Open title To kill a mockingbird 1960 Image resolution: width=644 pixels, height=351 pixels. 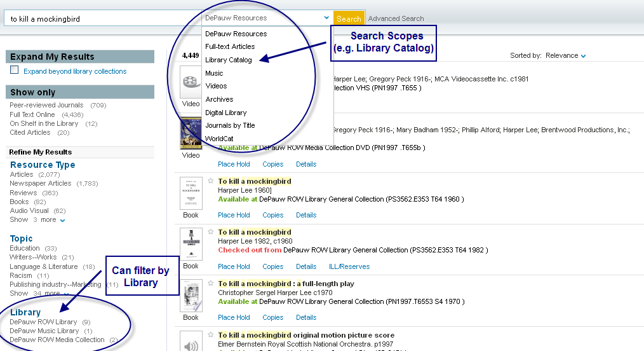255,181
